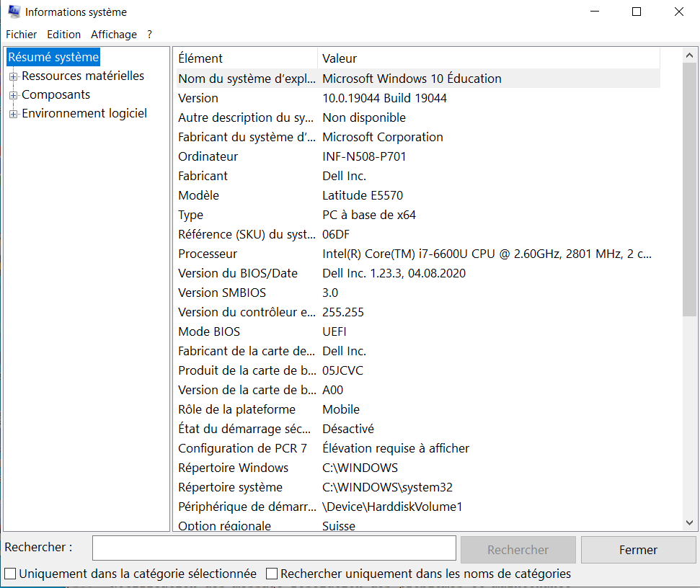Select the Fabricant de la carte de... row
Viewport: 700px width, 588px height.
[x=418, y=351]
